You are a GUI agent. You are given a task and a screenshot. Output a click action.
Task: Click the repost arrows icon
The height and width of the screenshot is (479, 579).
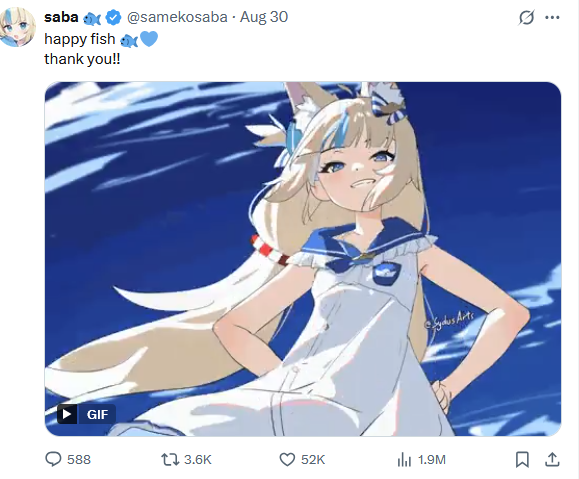click(x=170, y=459)
